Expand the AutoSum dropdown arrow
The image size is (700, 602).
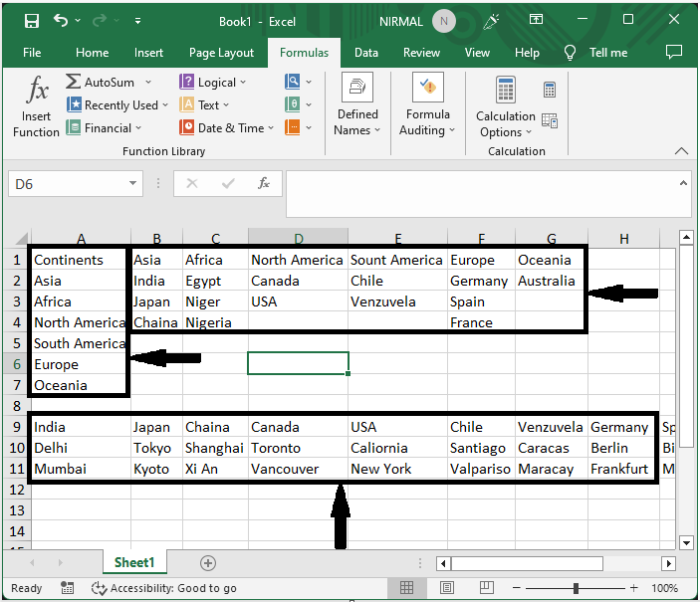(x=148, y=83)
